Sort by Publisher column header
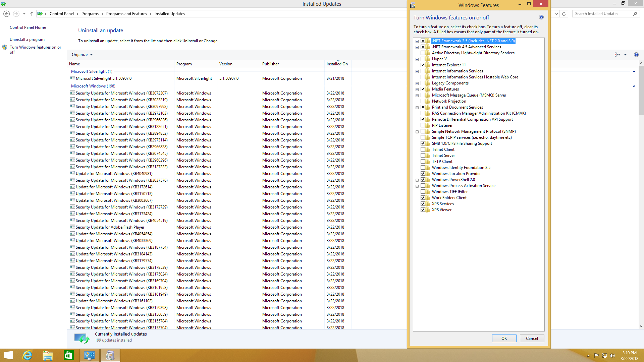The height and width of the screenshot is (362, 644). 292,64
